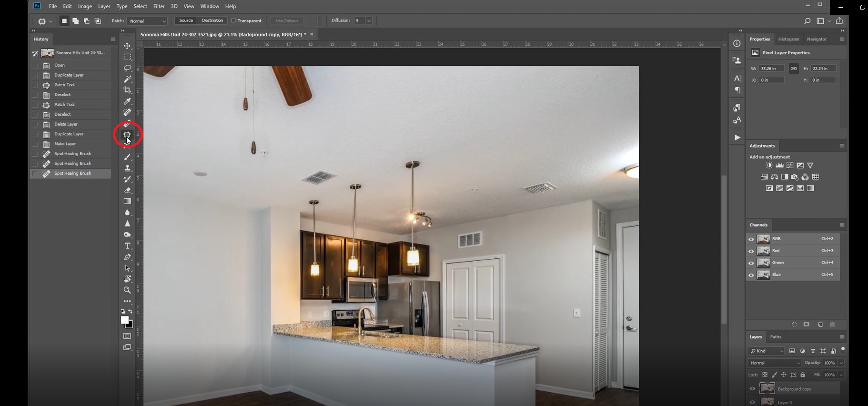The height and width of the screenshot is (406, 868).
Task: Open the Image menu
Action: pos(85,6)
